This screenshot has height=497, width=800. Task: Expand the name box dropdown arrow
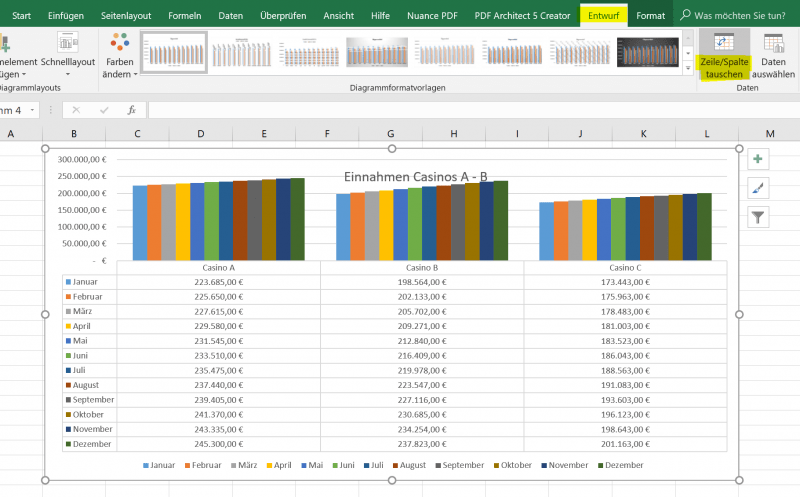pos(32,110)
